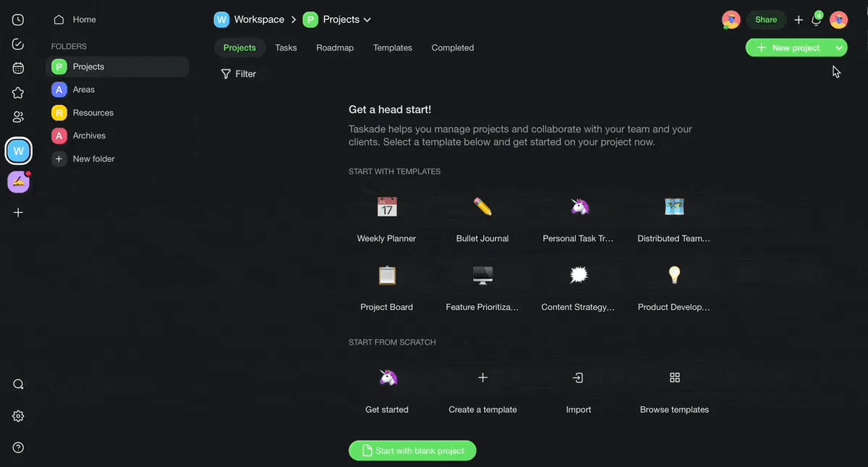Switch to the Templates tab
Viewport: 868px width, 467px height.
tap(393, 48)
